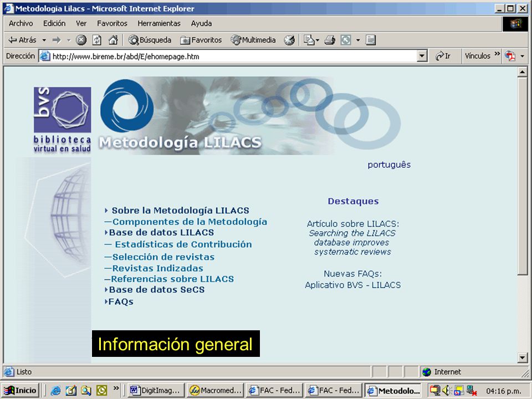Open the Multimedia toolbar button
Screen dimensions: 532x399
253,40
